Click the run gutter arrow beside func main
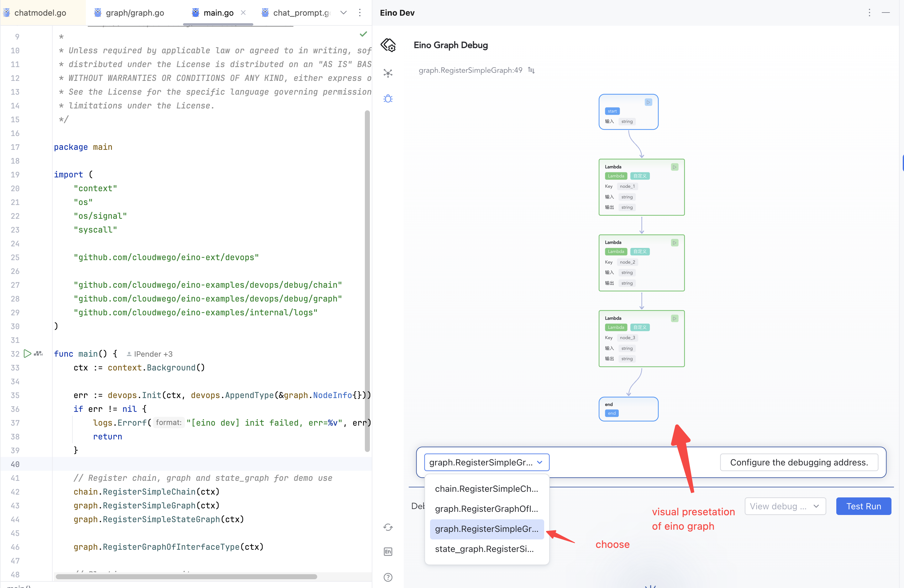Screen dimensions: 904x588 (27, 354)
